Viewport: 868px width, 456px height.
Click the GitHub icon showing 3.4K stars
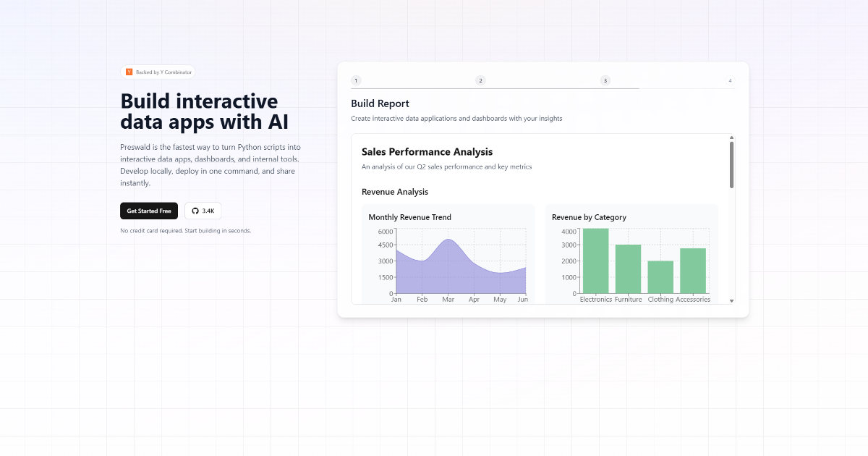coord(195,211)
